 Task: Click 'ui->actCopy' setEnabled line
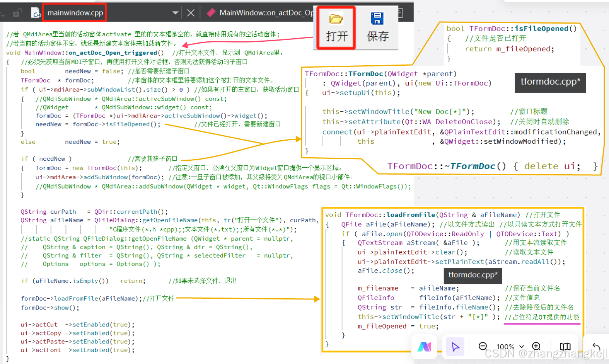(x=78, y=333)
